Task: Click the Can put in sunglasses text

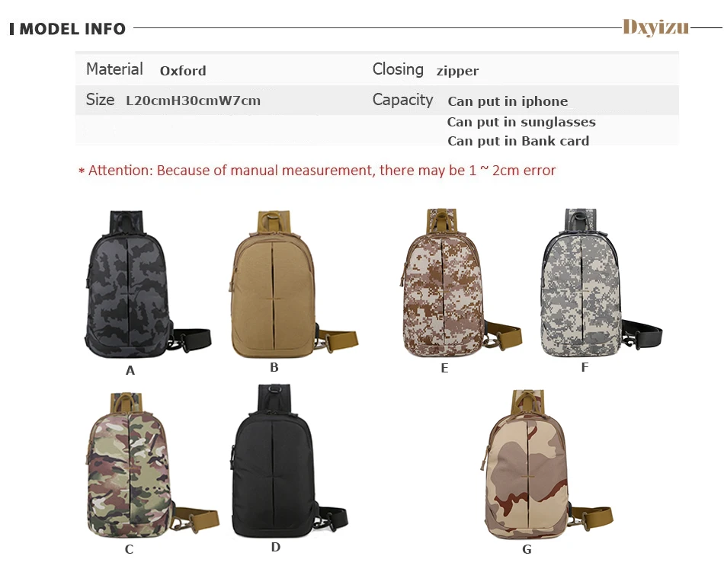Action: (521, 122)
